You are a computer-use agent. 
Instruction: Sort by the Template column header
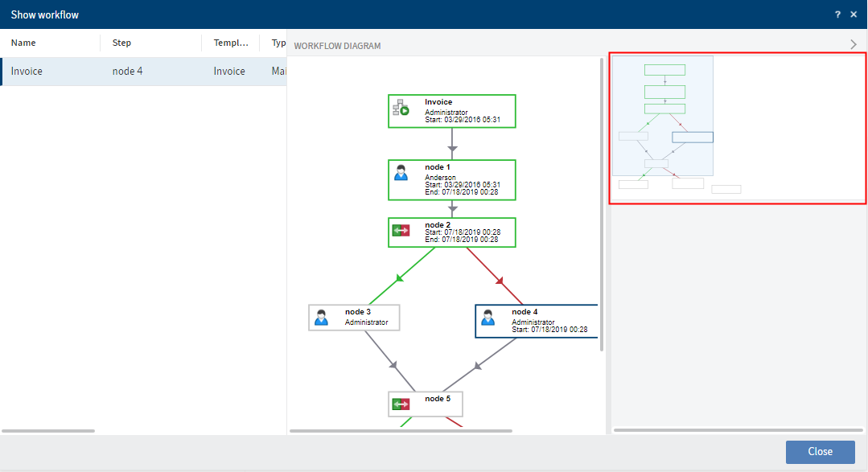[230, 43]
